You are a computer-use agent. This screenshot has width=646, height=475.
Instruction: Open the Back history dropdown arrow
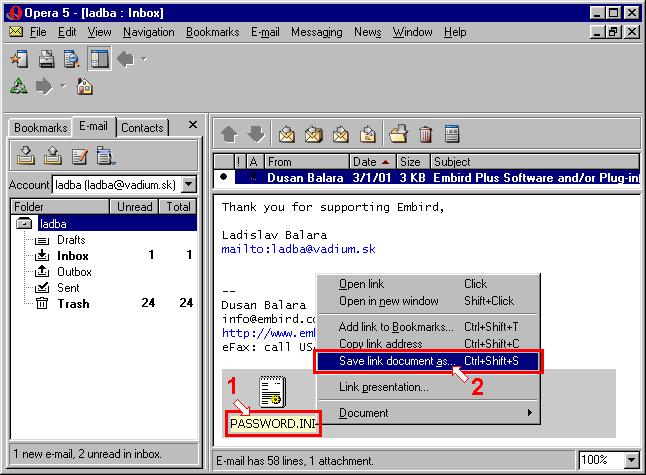point(144,59)
